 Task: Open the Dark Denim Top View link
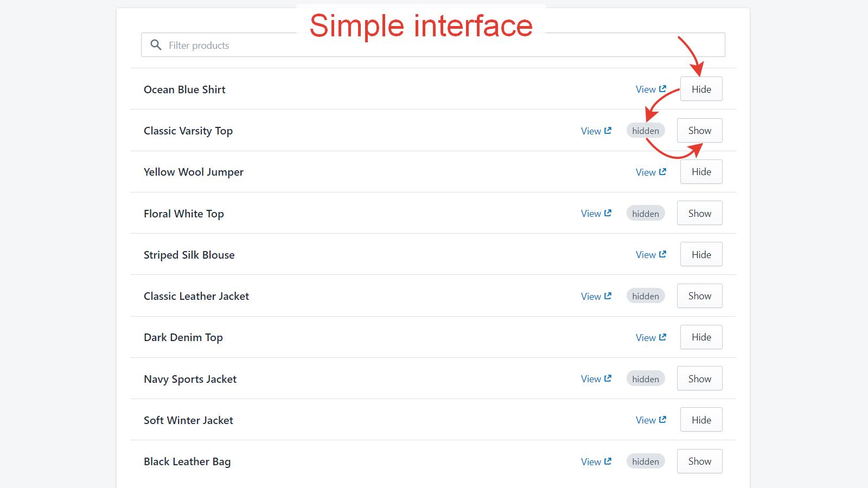[x=650, y=337]
